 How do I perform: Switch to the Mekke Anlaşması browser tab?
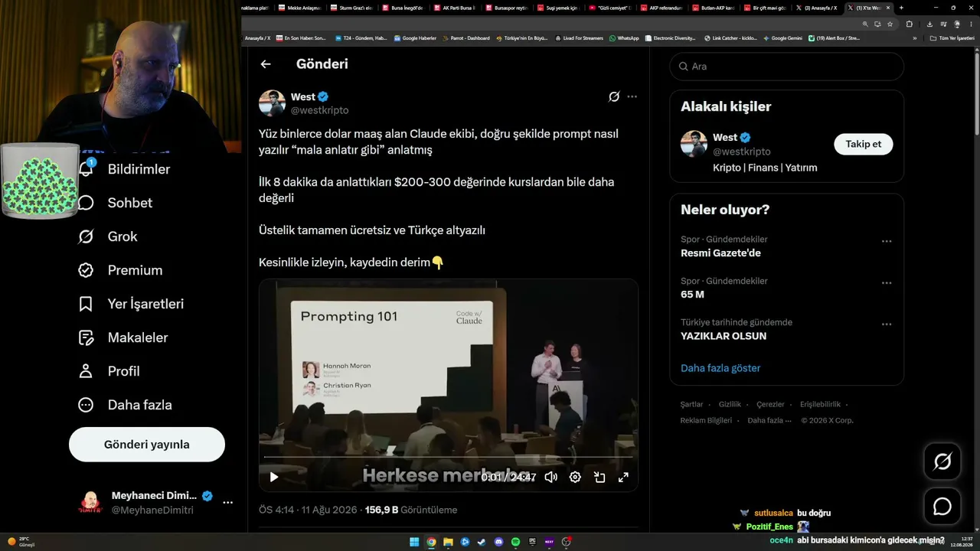[x=299, y=8]
